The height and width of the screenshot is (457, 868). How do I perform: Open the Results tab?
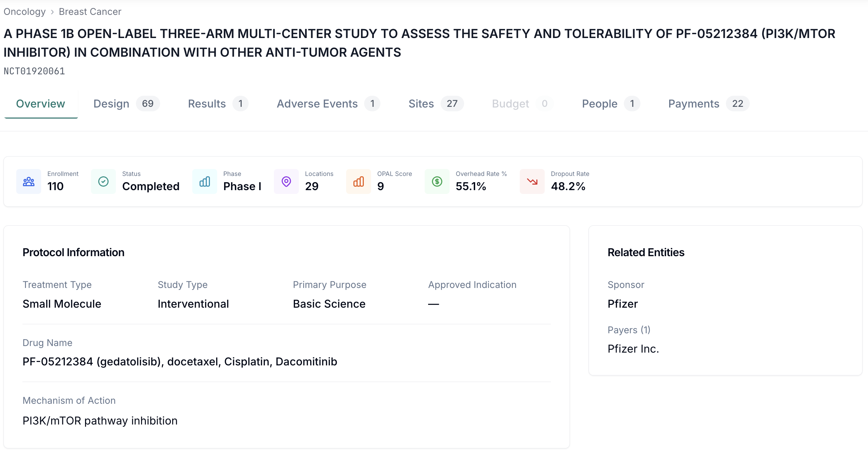(x=207, y=103)
